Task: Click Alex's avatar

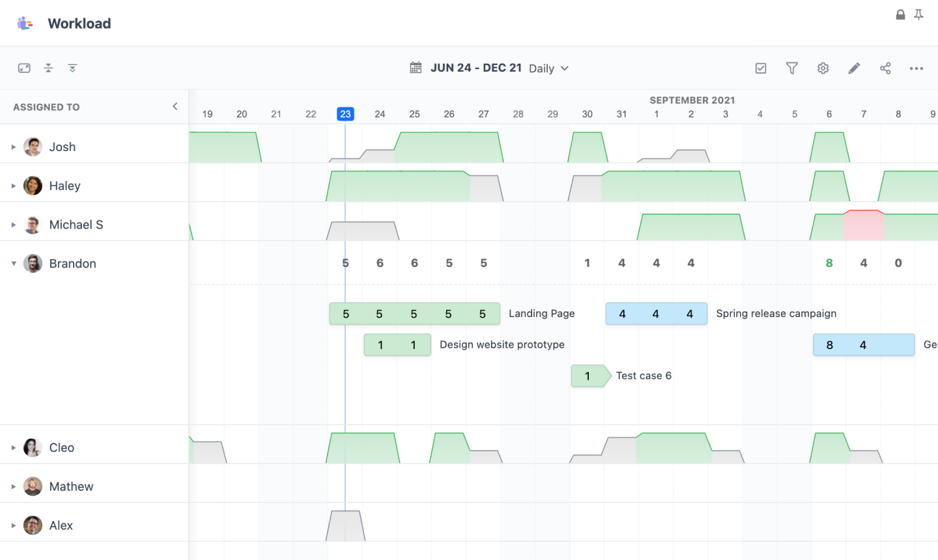Action: [33, 525]
